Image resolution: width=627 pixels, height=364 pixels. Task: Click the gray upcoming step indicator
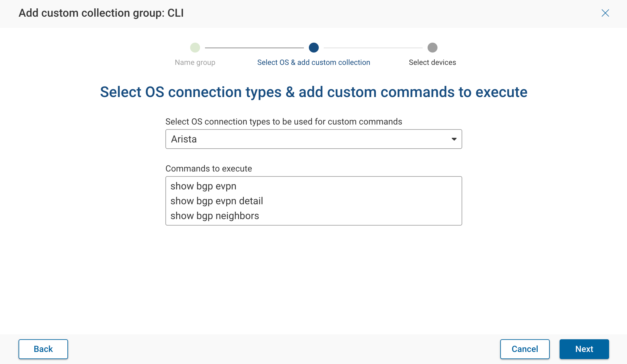pos(432,48)
